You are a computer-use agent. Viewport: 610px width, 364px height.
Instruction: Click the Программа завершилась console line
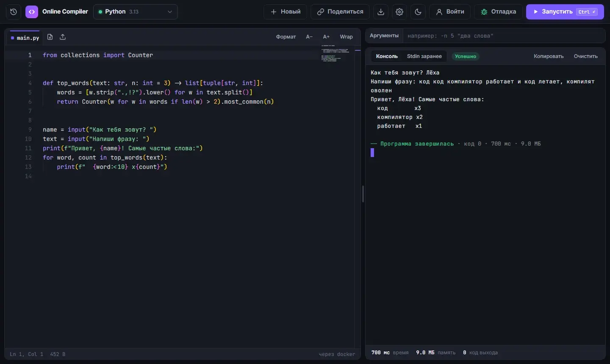tap(456, 144)
